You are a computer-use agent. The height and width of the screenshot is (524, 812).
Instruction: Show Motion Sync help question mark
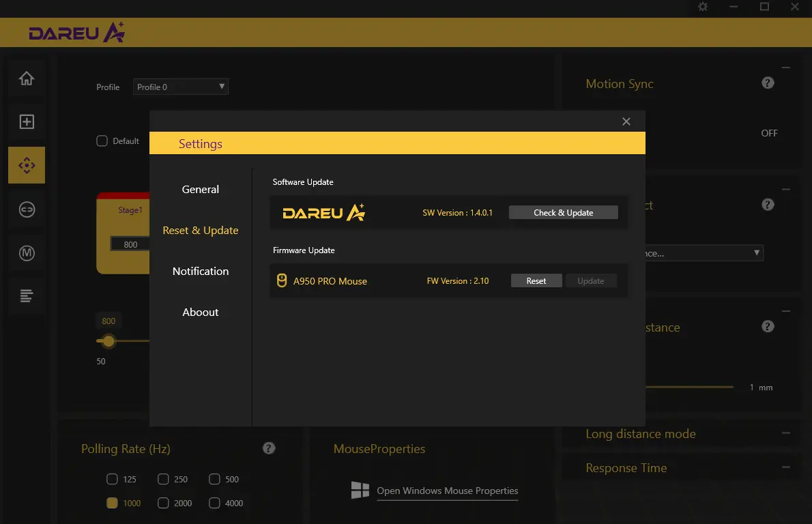[x=768, y=83]
